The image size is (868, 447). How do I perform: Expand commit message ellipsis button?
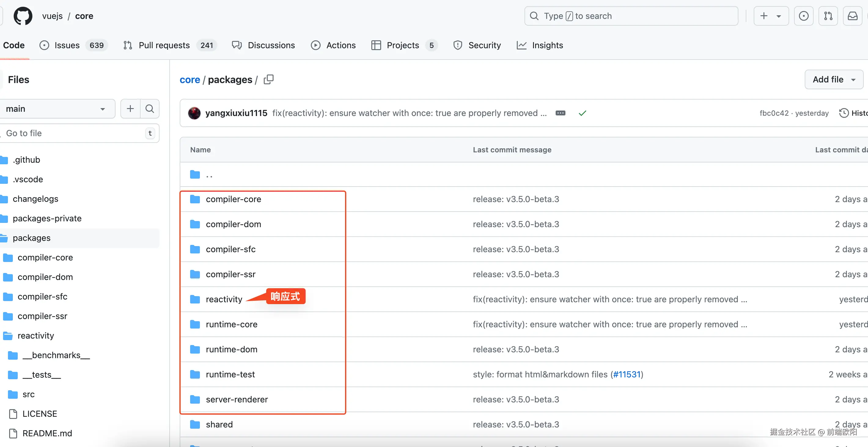560,113
